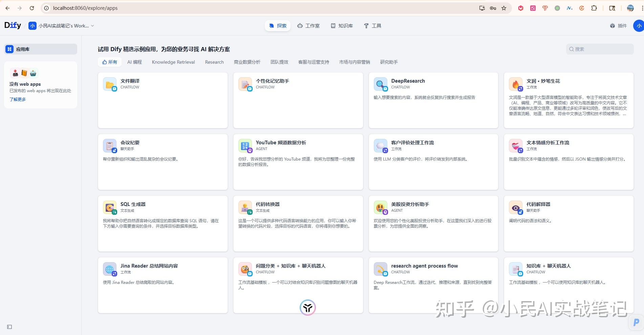Viewport: 644px width, 335px height.
Task: Click the 文件翻译 folder app icon
Action: coord(110,84)
